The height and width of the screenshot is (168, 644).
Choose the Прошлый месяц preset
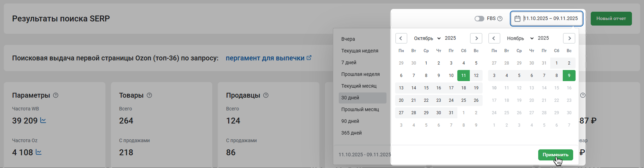[x=360, y=110]
